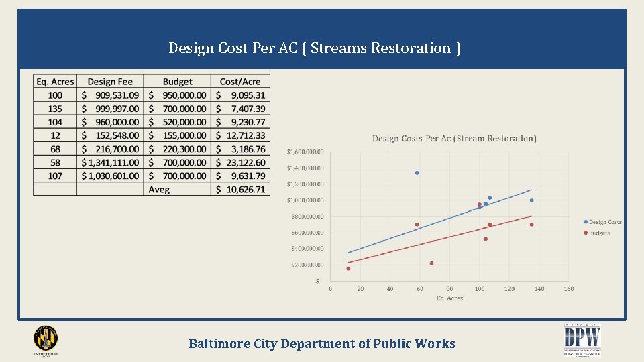Click the x-axis label 160
This screenshot has height=362, width=644.
pos(569,289)
